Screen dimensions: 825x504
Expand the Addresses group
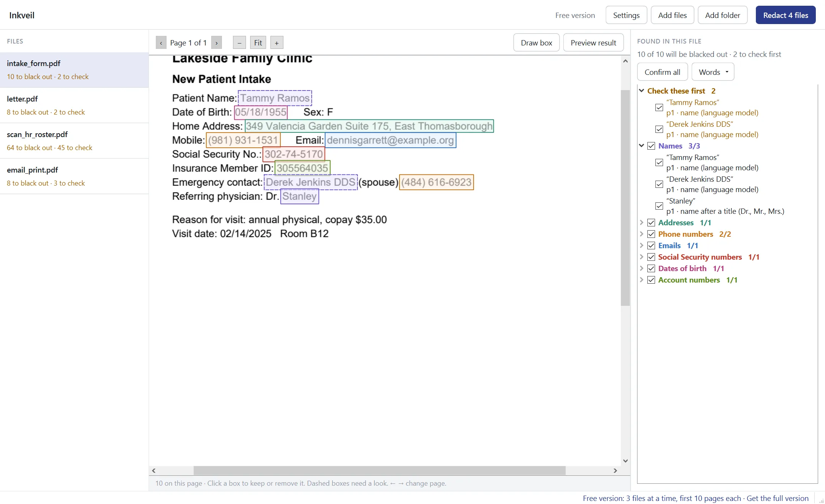[x=642, y=223]
